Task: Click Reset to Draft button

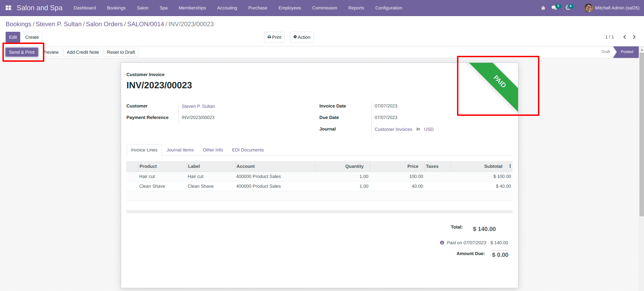Action: (x=121, y=52)
